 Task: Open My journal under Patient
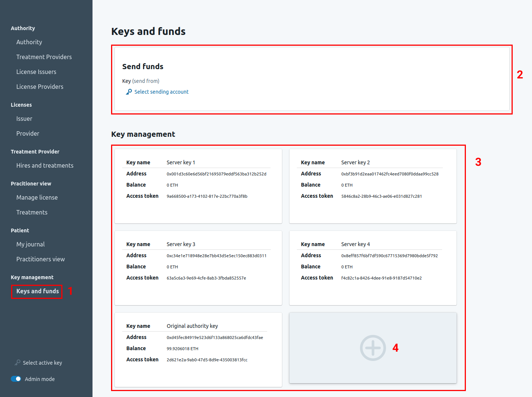[x=30, y=244]
